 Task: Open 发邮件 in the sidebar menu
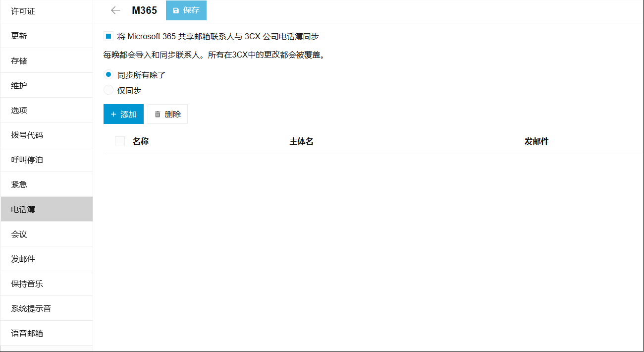click(47, 259)
